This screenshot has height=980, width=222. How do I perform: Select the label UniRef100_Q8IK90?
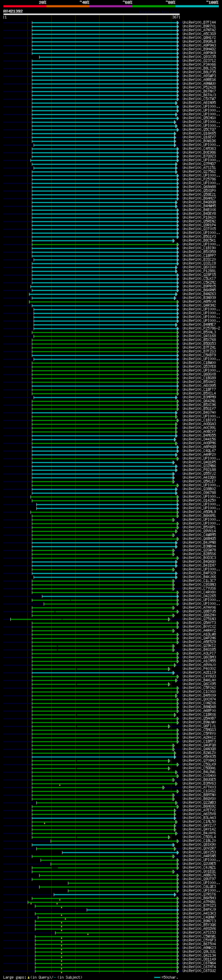199,844
